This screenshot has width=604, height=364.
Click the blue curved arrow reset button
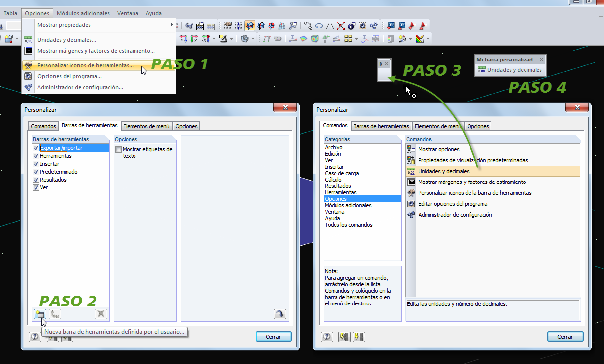tap(280, 314)
